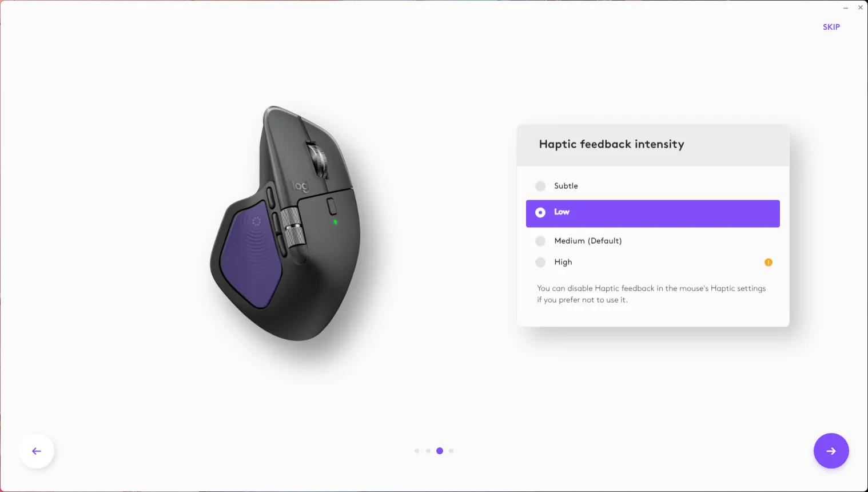Screen dimensions: 868x492
Task: Jump to the first onboarding page dot
Action: [x=417, y=451]
